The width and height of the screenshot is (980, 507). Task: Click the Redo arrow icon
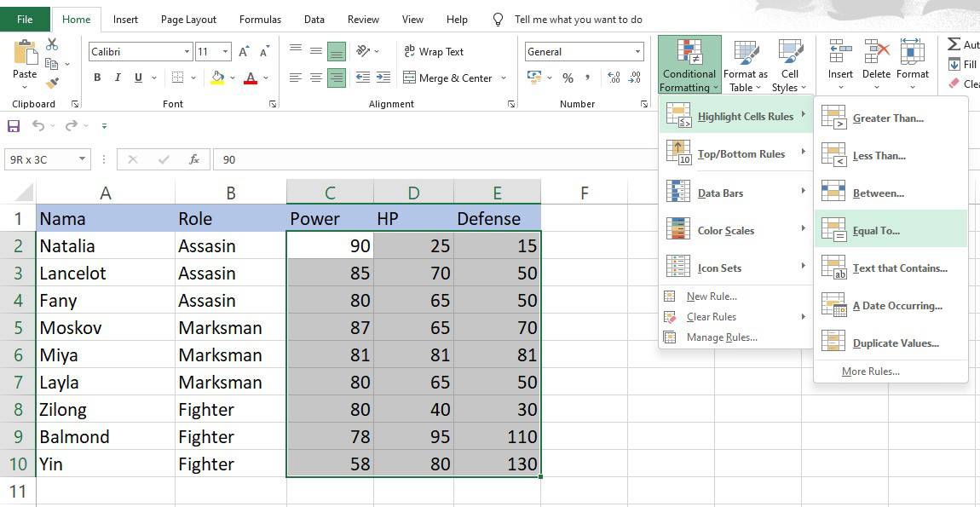(x=72, y=126)
